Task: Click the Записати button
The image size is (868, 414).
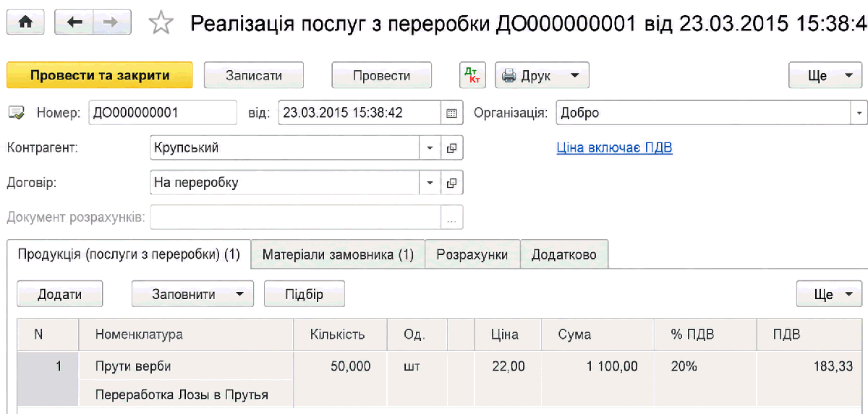Action: (254, 75)
